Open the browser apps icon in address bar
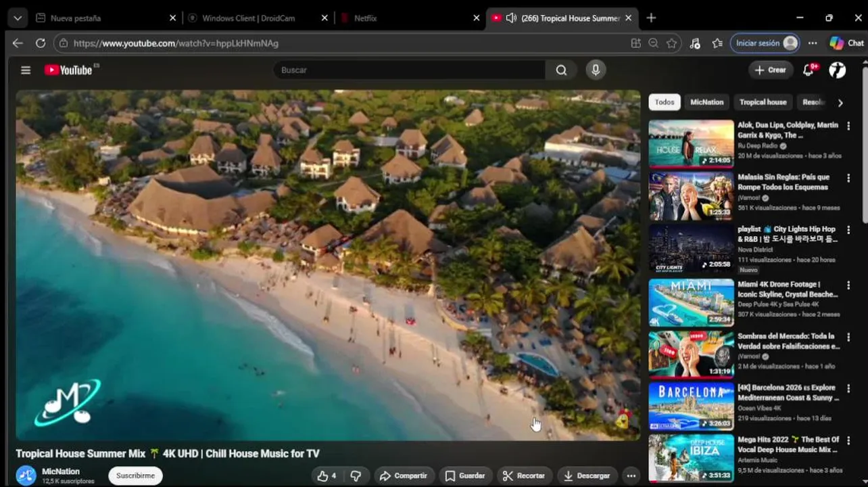 [x=635, y=43]
